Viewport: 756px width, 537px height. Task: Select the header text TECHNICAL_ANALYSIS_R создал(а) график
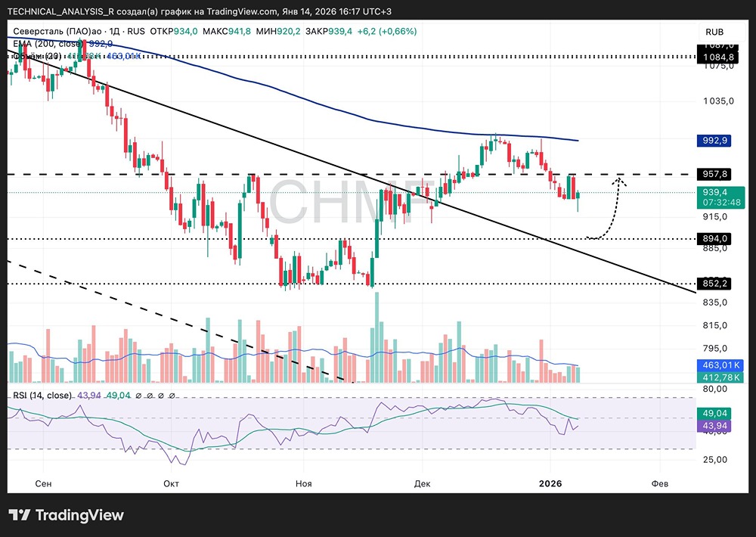[x=99, y=11]
